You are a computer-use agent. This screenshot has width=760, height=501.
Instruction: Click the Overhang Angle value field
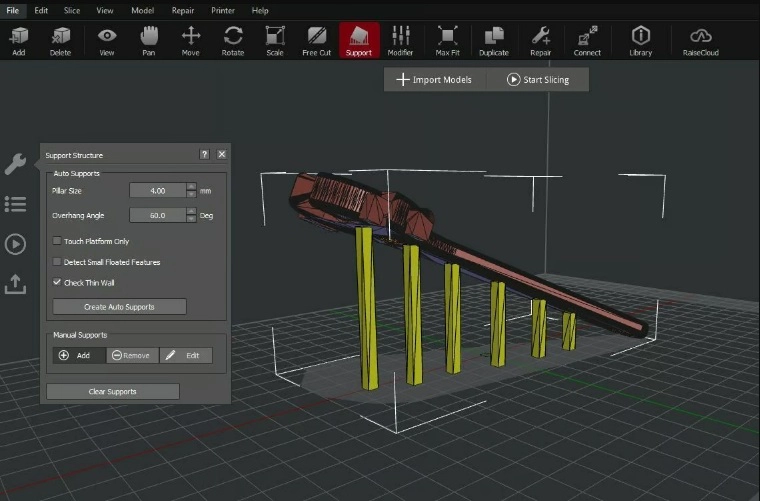pyautogui.click(x=158, y=215)
